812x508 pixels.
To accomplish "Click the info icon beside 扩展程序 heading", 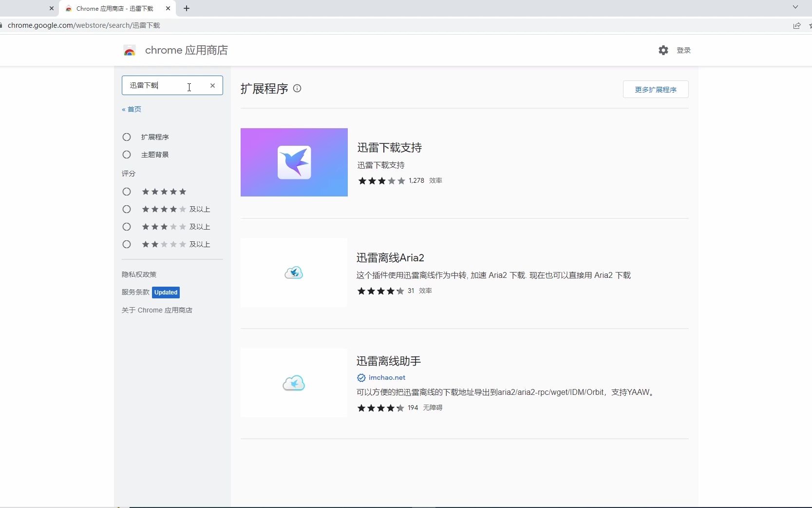I will pyautogui.click(x=297, y=88).
